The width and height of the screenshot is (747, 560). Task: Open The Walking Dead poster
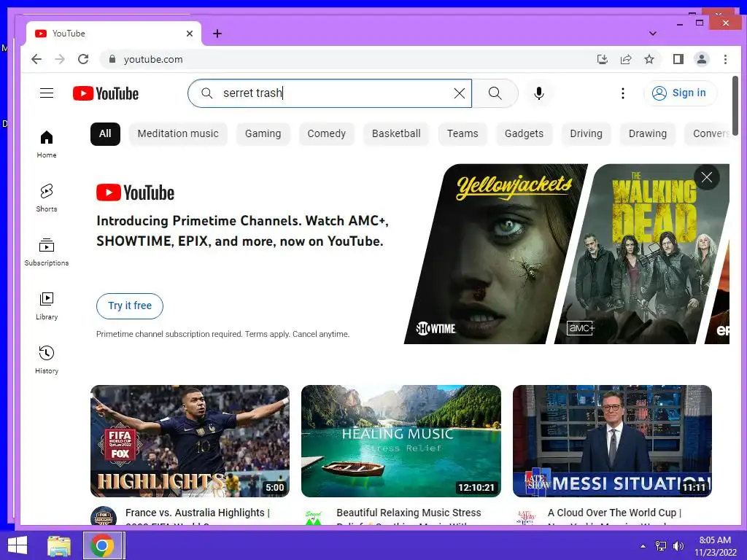click(641, 254)
